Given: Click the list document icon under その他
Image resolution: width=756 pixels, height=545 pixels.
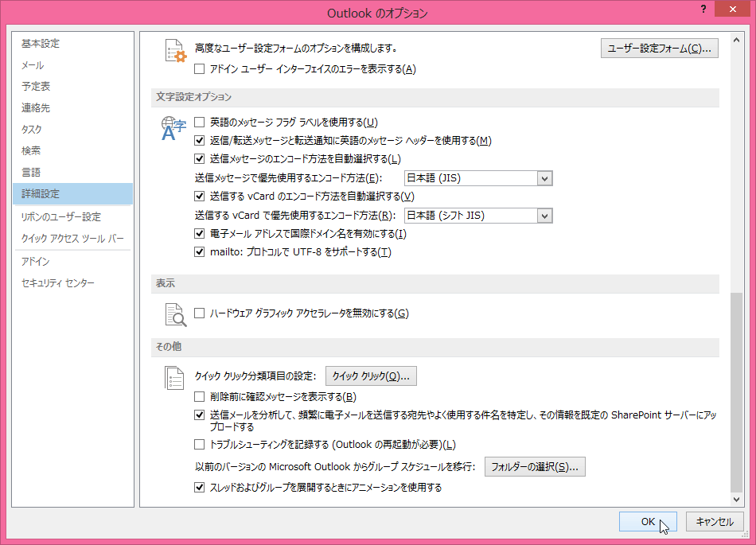Looking at the screenshot, I should click(174, 378).
